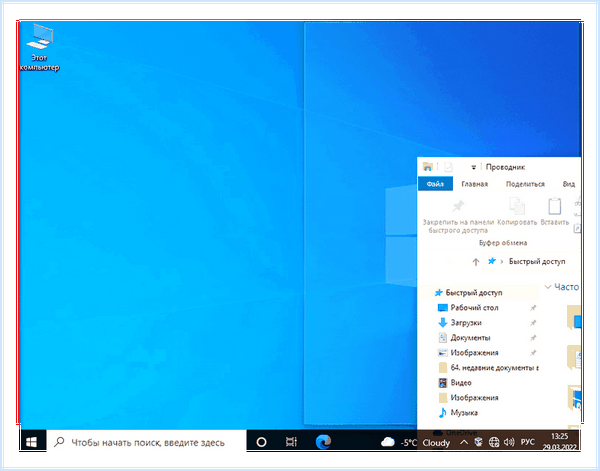The image size is (600, 471).
Task: Switch input language via РУС indicator
Action: [528, 442]
